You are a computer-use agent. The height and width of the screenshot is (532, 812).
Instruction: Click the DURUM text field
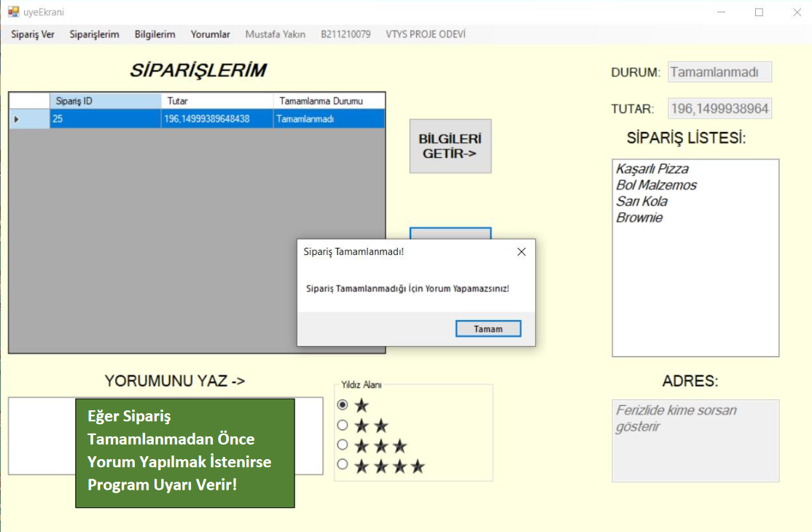[x=719, y=72]
